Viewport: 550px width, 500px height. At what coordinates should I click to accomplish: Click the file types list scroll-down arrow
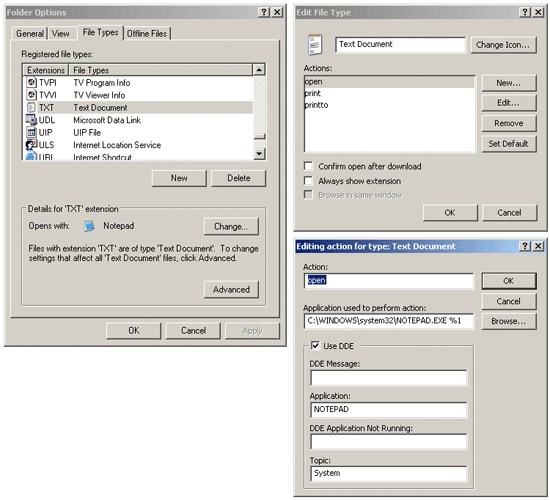pos(259,154)
